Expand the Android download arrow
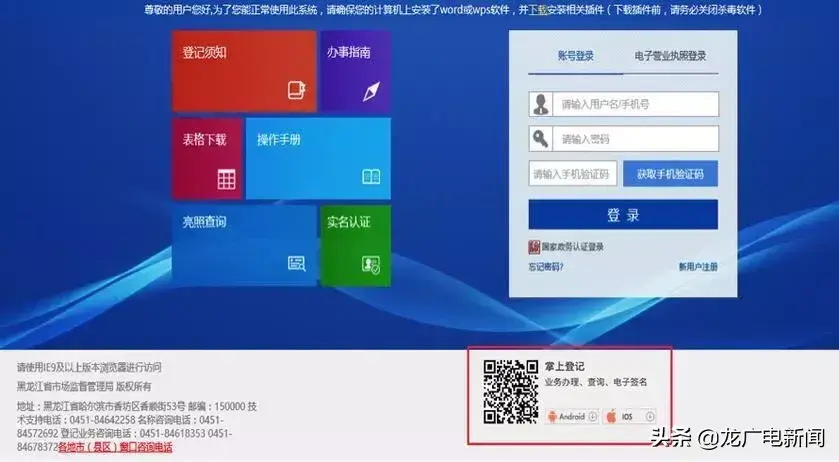Image resolution: width=839 pixels, height=462 pixels. 592,416
